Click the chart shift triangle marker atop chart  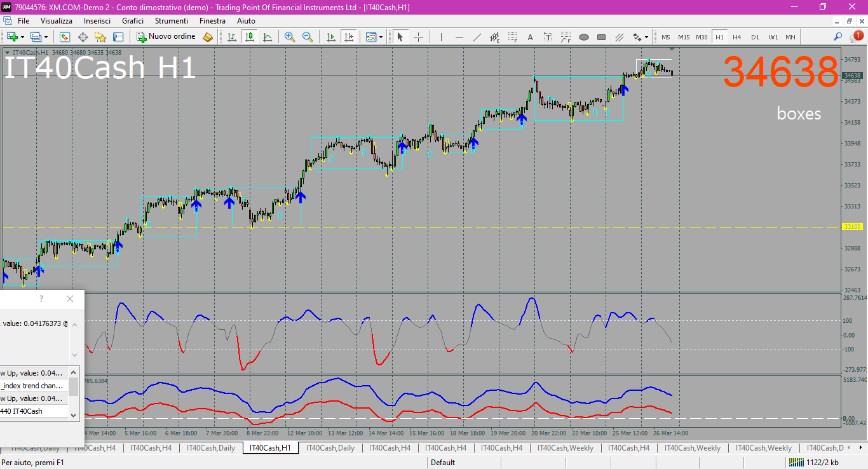[x=672, y=49]
